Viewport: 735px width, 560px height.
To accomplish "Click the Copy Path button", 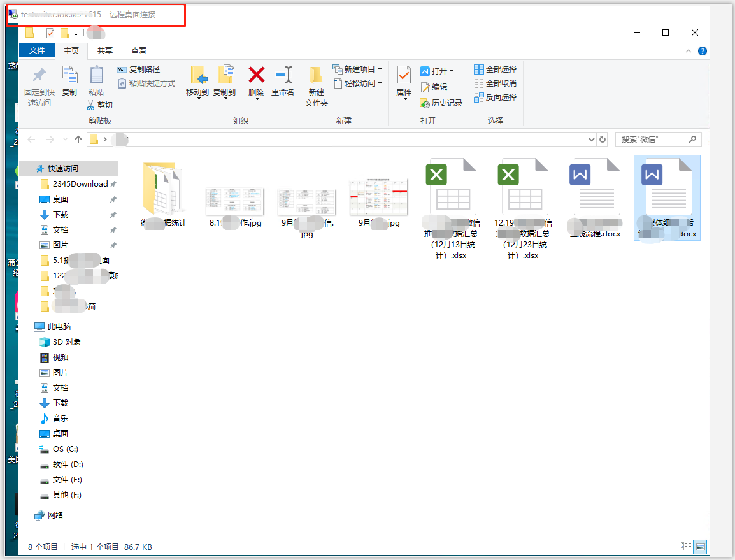I will 139,69.
